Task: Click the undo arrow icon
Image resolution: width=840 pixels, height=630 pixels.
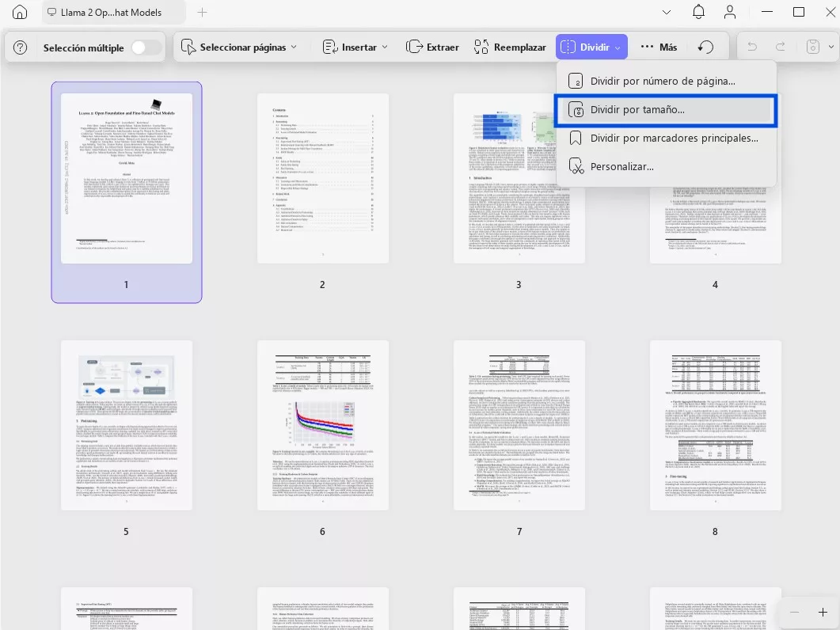Action: click(x=752, y=47)
